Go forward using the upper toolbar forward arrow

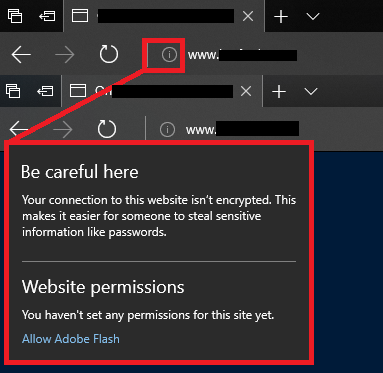point(64,54)
